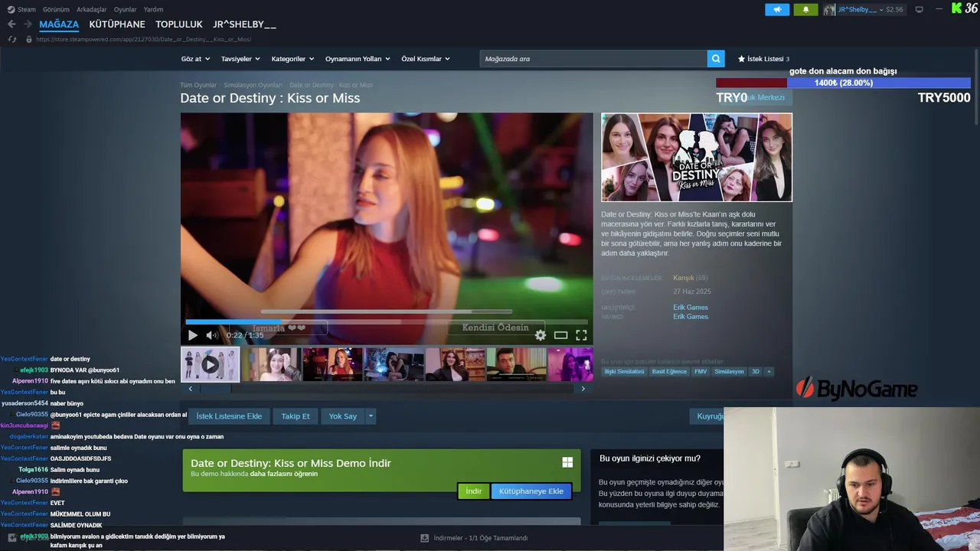Screen dimensions: 980x551
Task: Select the İlişki Simülatörü tag
Action: click(x=624, y=371)
